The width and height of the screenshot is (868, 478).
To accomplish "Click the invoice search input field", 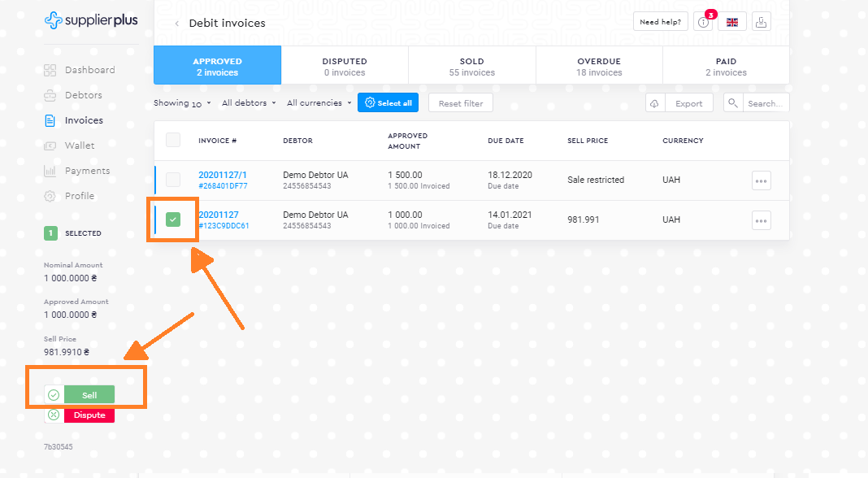I will pyautogui.click(x=766, y=103).
